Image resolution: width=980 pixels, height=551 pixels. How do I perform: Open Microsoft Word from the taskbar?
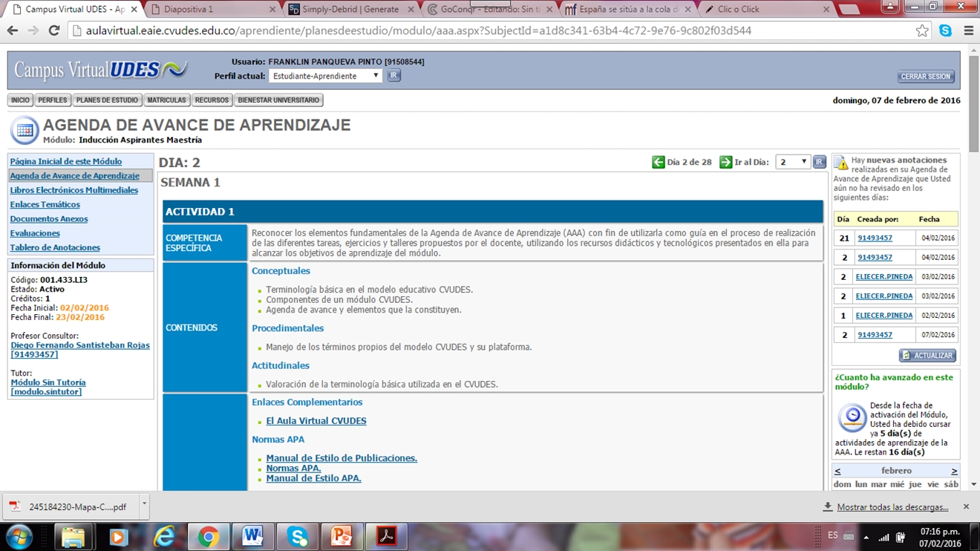pos(252,536)
